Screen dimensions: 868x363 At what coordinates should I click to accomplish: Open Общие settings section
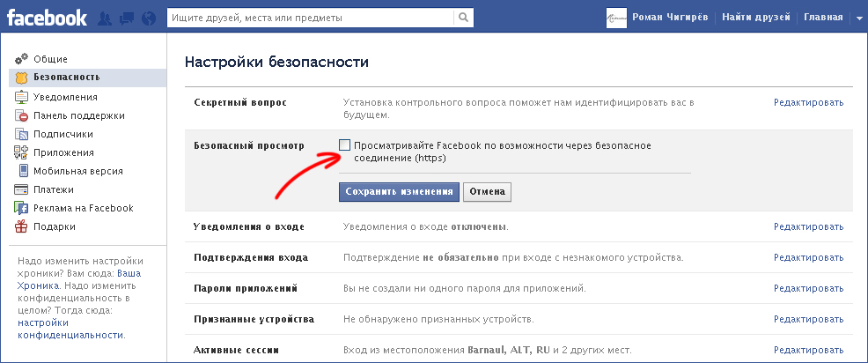pos(50,59)
